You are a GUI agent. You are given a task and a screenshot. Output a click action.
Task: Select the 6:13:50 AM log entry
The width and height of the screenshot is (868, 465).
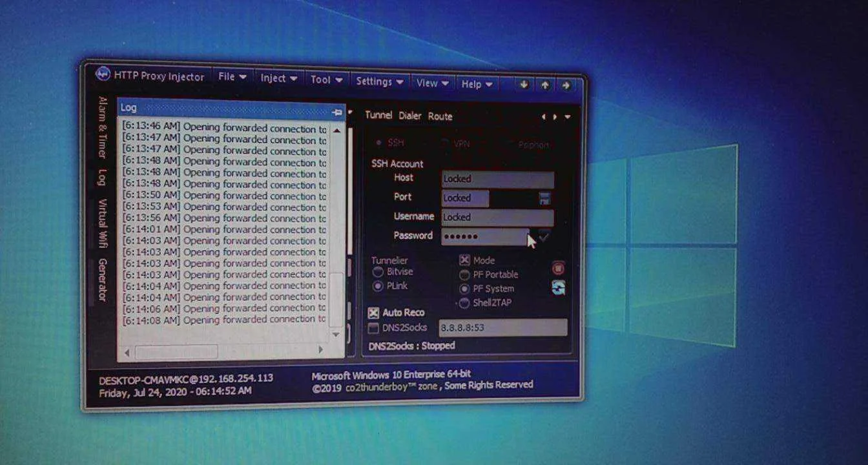(x=224, y=195)
